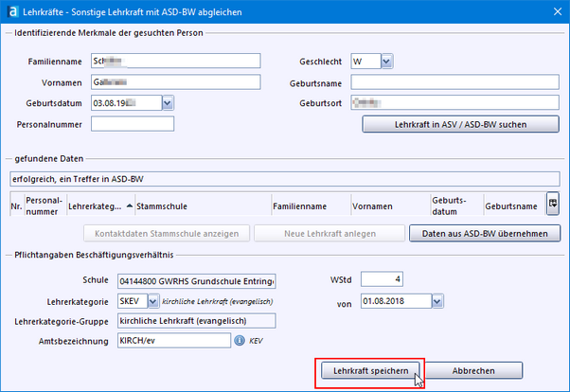Click Daten aus ASD-BW übernehmen button
Screen dimensions: 570x392
tap(484, 233)
